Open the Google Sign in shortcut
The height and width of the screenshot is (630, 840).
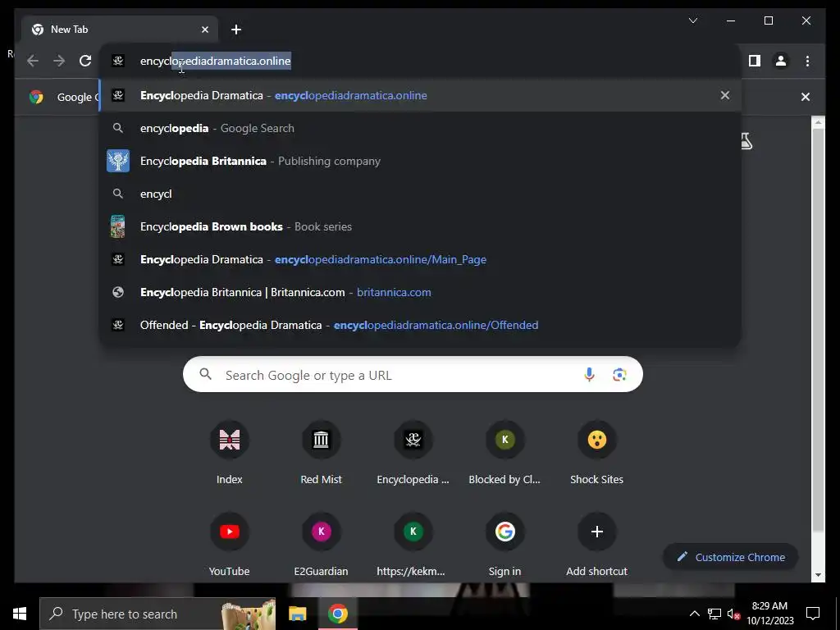(504, 545)
